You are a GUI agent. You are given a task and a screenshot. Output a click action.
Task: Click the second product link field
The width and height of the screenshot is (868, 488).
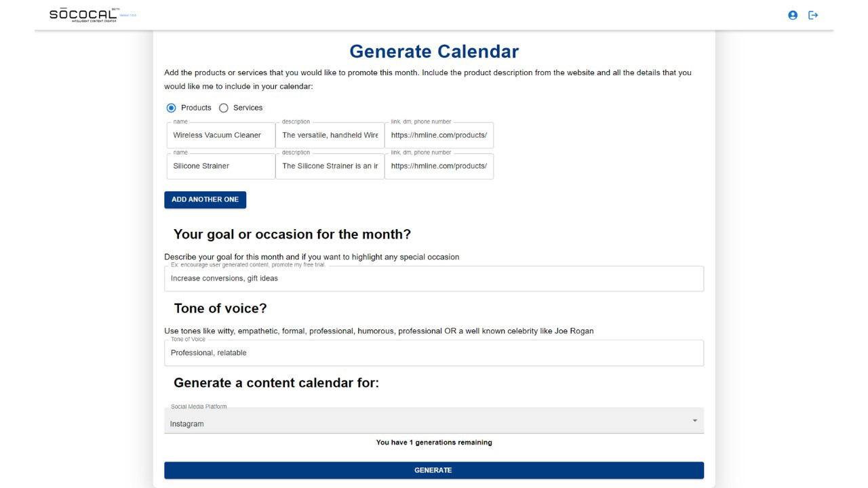tap(439, 166)
